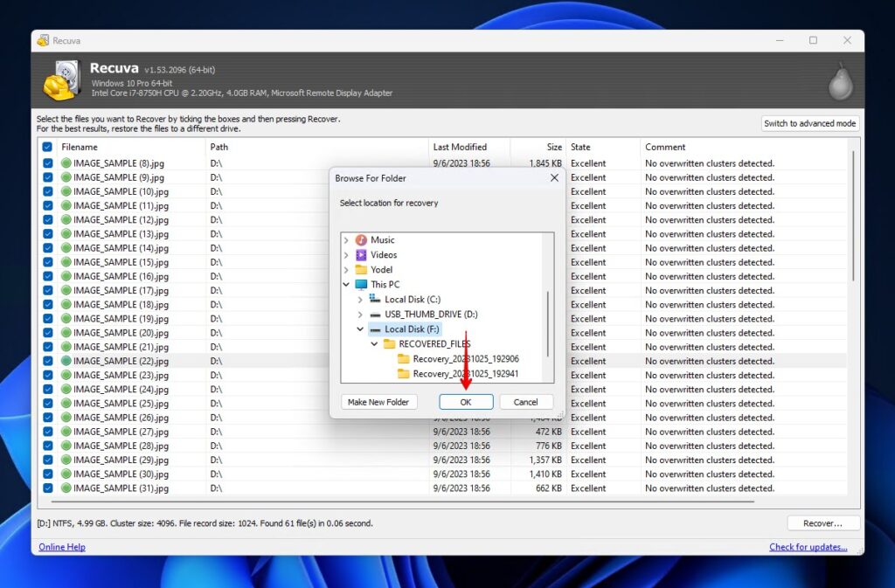The height and width of the screenshot is (588, 895).
Task: Collapse the Local Disk (F:) tree
Action: click(359, 329)
